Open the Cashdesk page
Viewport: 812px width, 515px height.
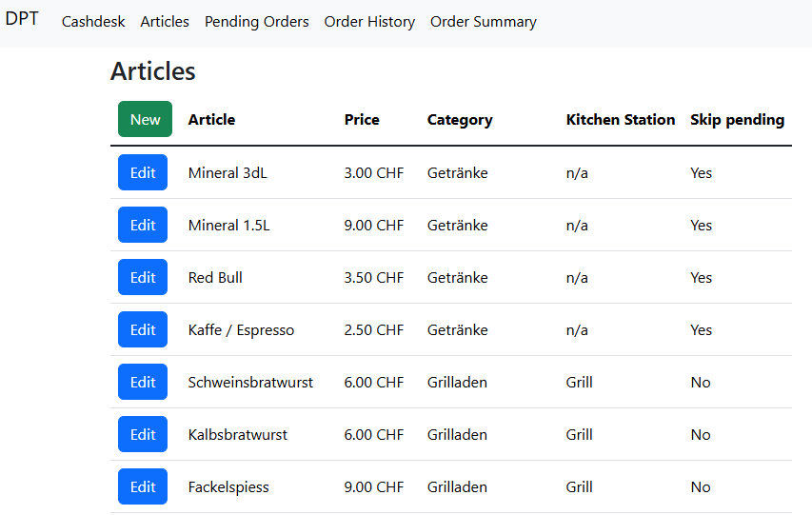93,22
